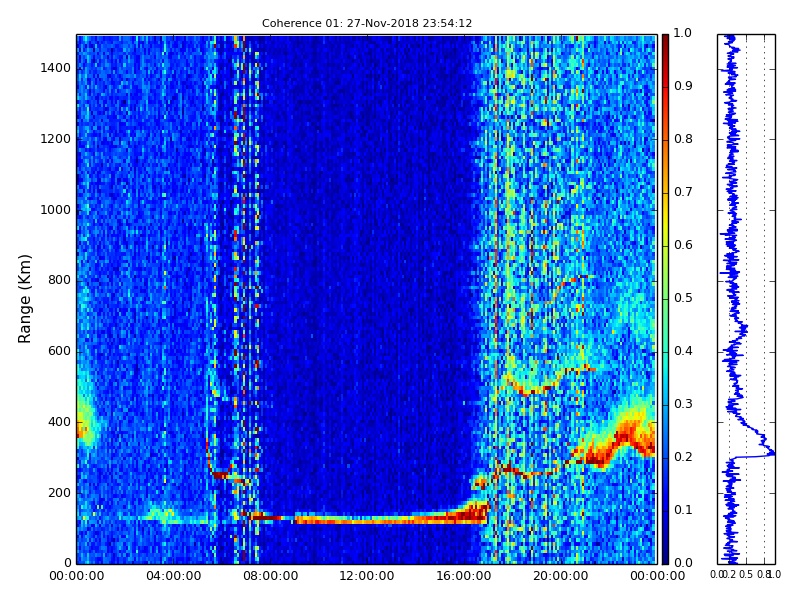This screenshot has height=600, width=800.
Task: Click the plot title 'Coherence 01: 27-Nov-2018 23:54:12'
Action: click(x=367, y=23)
